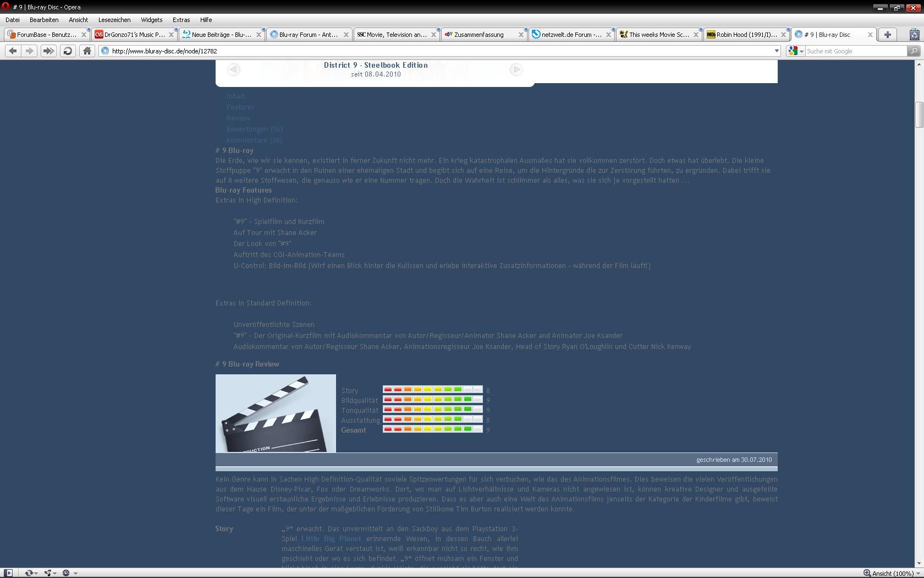This screenshot has width=924, height=578.
Task: Close the Robin Hood (1991) tab
Action: tap(783, 34)
